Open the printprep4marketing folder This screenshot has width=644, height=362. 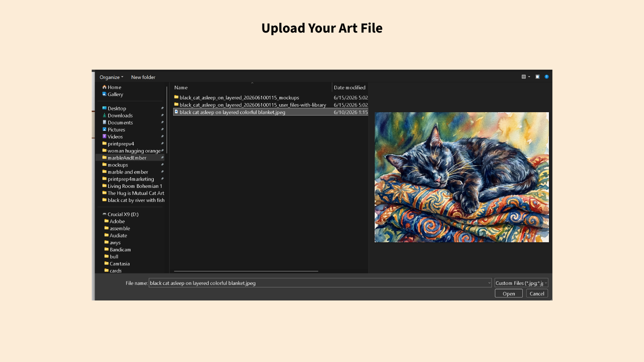click(x=130, y=179)
